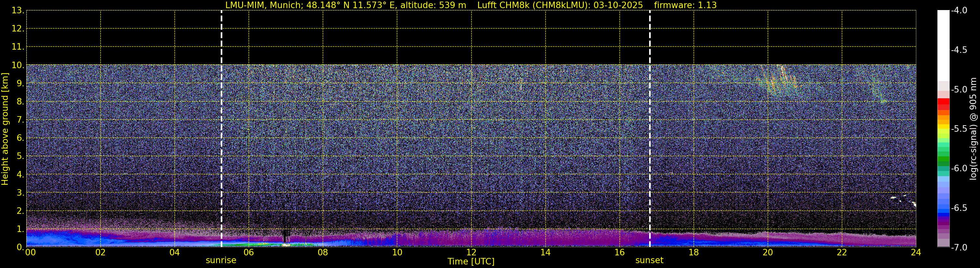Click the height-axis tick label '2.'

pos(20,211)
